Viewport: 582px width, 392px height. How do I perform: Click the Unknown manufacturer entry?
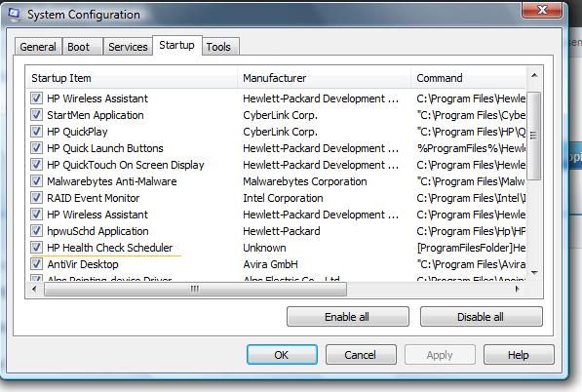tap(264, 248)
